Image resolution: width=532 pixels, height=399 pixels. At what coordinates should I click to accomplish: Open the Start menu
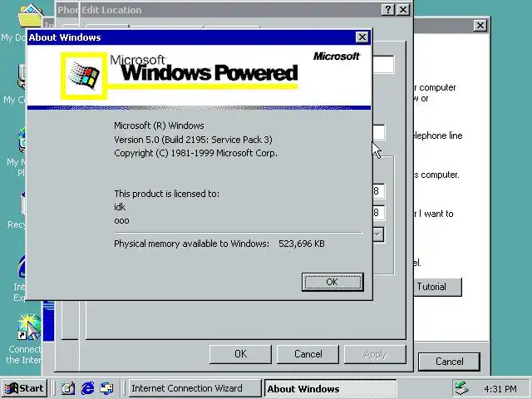pyautogui.click(x=24, y=388)
